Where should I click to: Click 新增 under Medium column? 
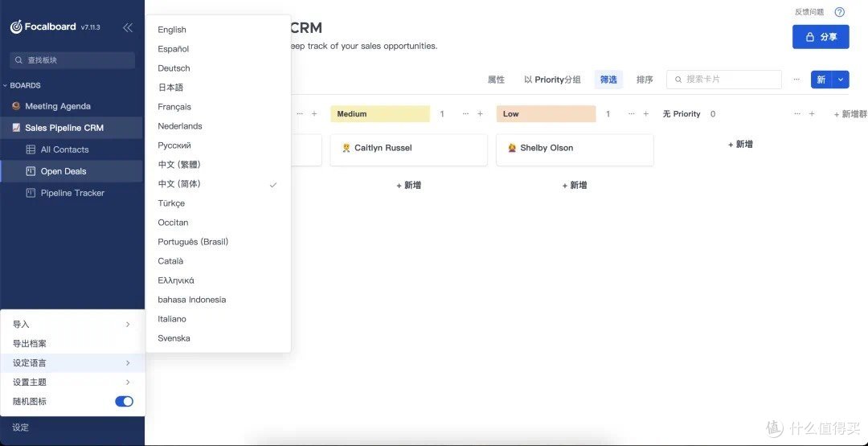coord(408,186)
